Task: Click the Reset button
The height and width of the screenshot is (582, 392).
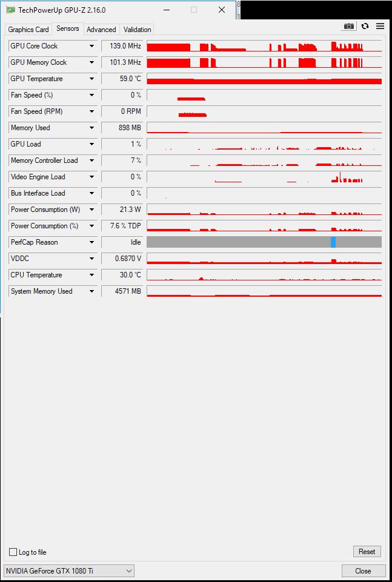Action: 367,552
